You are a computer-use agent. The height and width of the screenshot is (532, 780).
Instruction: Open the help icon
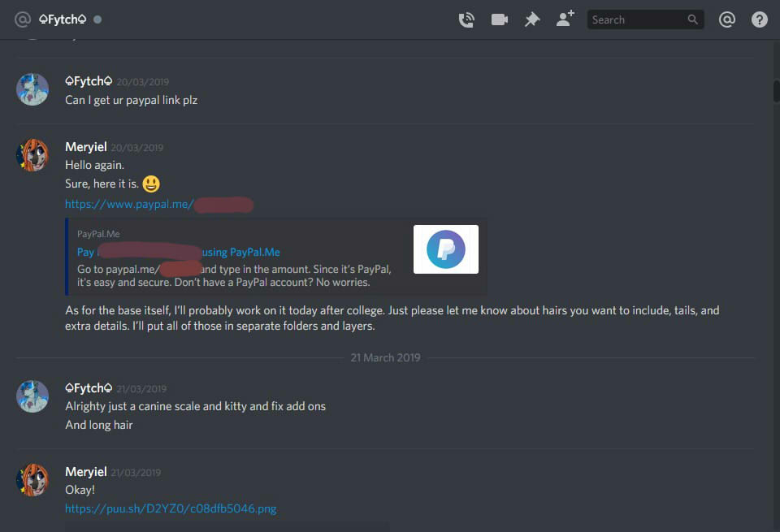tap(759, 19)
